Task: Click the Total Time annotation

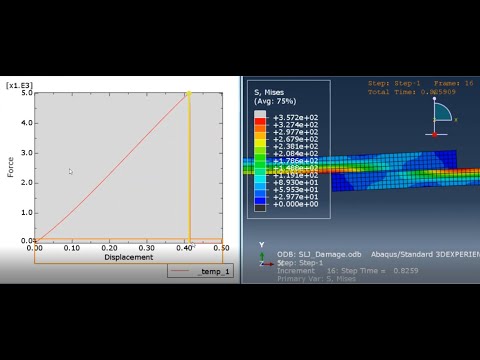Action: click(412, 92)
